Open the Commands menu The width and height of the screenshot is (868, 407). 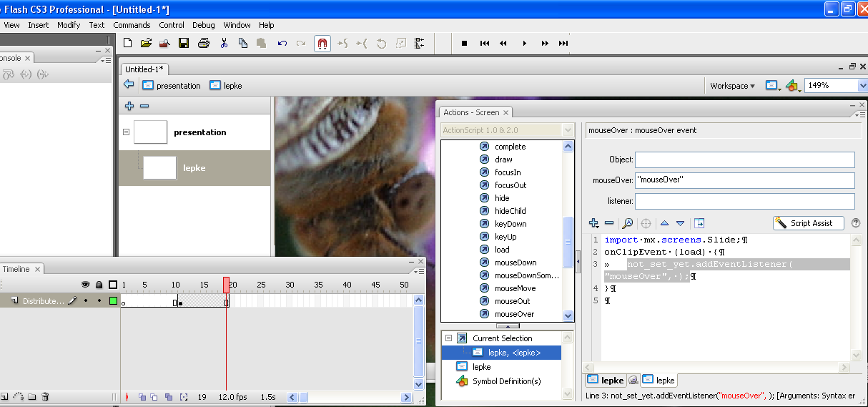pos(132,25)
